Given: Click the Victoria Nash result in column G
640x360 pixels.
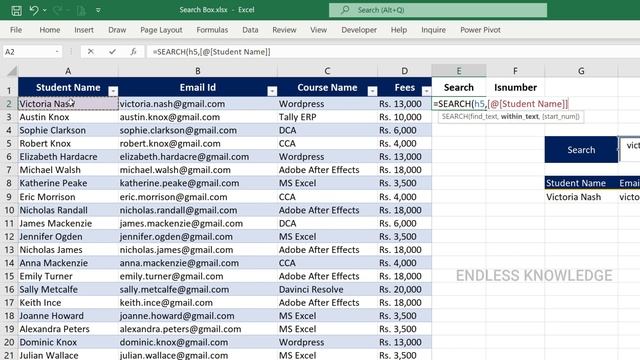Looking at the screenshot, I should (x=581, y=197).
